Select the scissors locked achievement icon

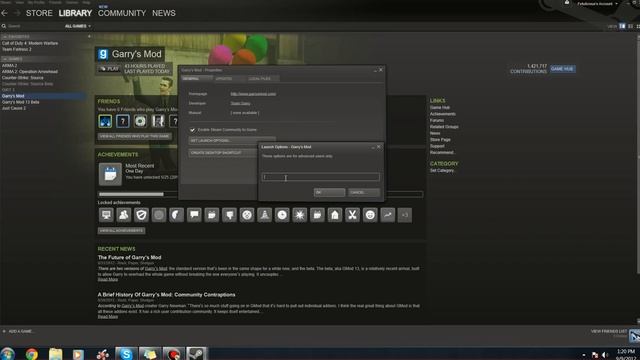352,215
